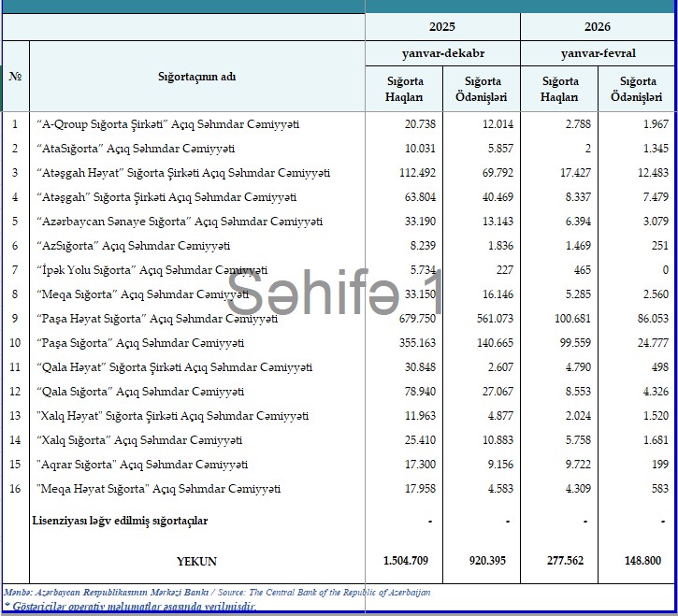Select Sığorta Ödənişləri header under 2026

pyautogui.click(x=638, y=89)
